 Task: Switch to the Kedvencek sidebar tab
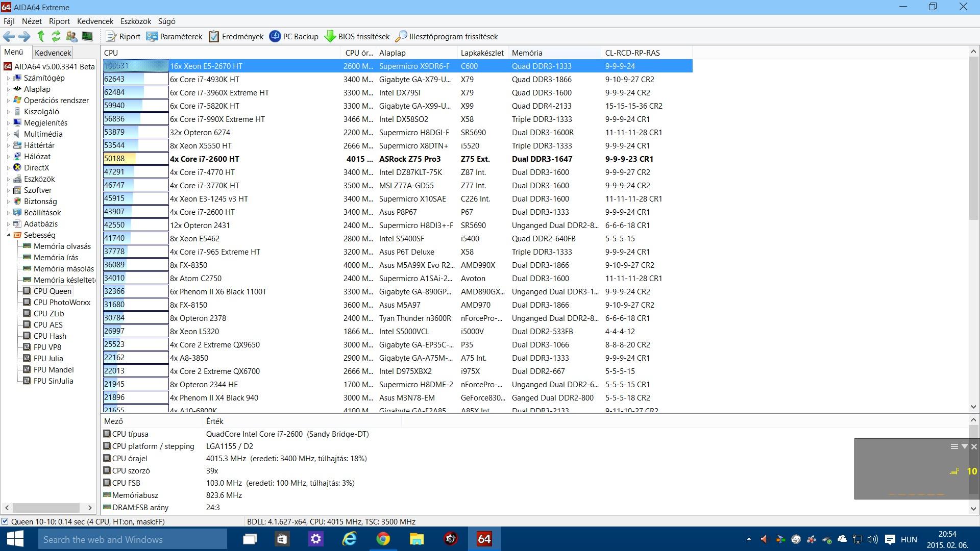tap(53, 53)
